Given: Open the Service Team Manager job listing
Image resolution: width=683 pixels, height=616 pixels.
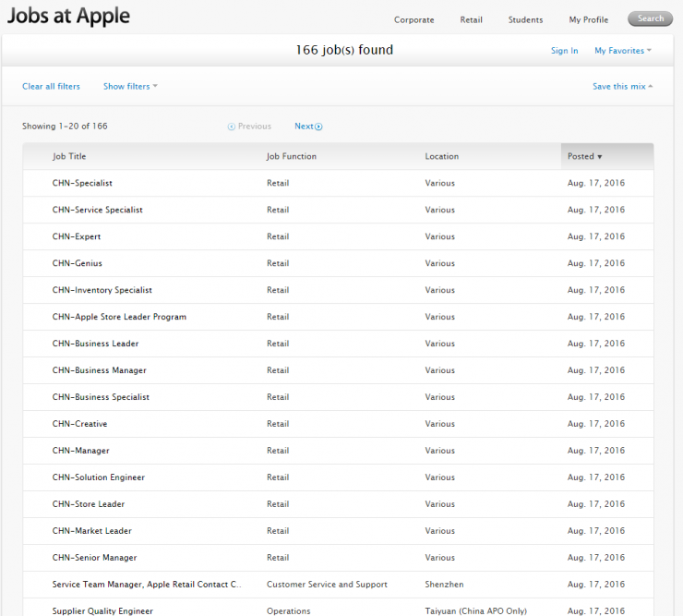Looking at the screenshot, I should pyautogui.click(x=147, y=585).
